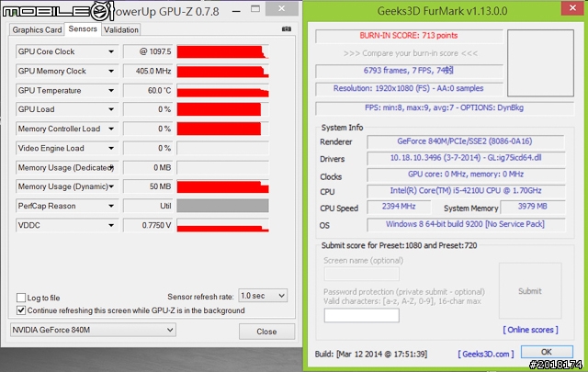Click the GPU-Z screenshot camera icon
The height and width of the screenshot is (372, 588).
(x=287, y=28)
